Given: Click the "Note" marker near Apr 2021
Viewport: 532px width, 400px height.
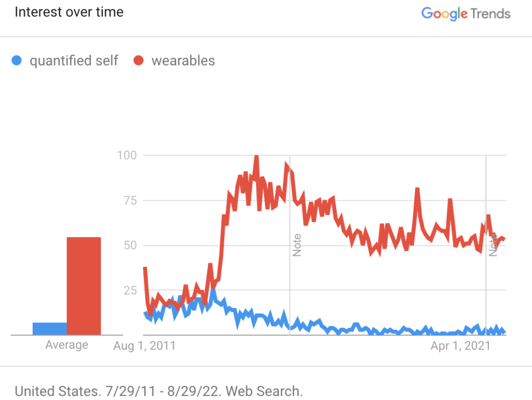Looking at the screenshot, I should [x=493, y=245].
